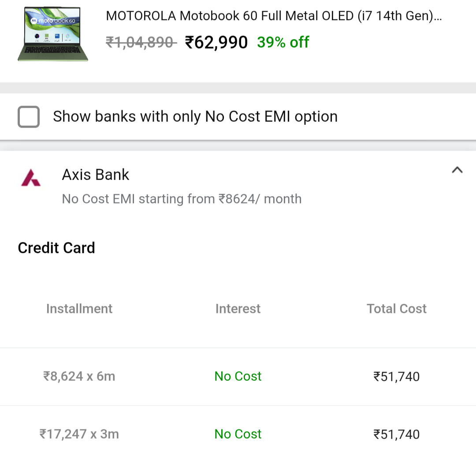Open the MOTOROLA Motobook 60 product title
The width and height of the screenshot is (476, 454).
(274, 16)
